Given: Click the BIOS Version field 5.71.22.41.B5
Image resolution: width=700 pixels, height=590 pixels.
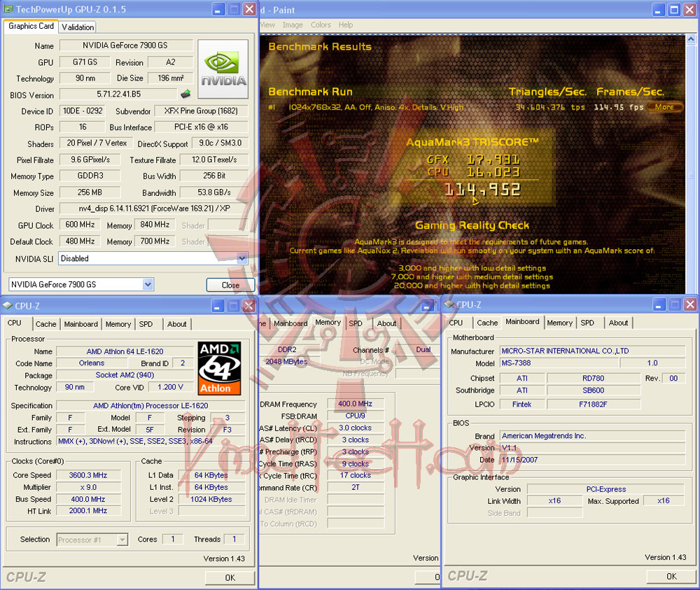Looking at the screenshot, I should point(118,94).
